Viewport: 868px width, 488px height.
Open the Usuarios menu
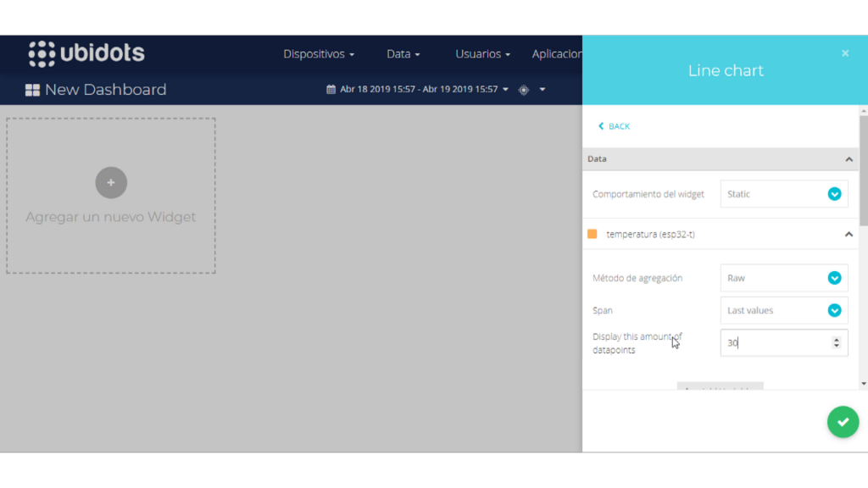[482, 53]
